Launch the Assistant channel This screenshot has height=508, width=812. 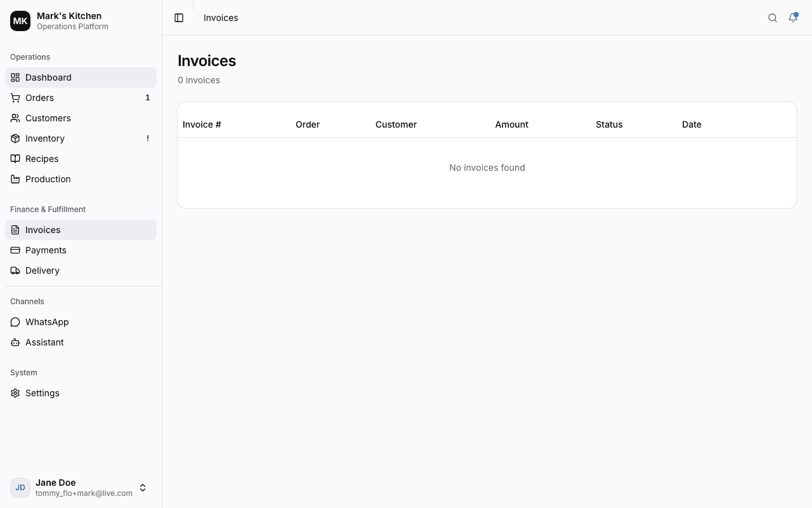point(44,342)
